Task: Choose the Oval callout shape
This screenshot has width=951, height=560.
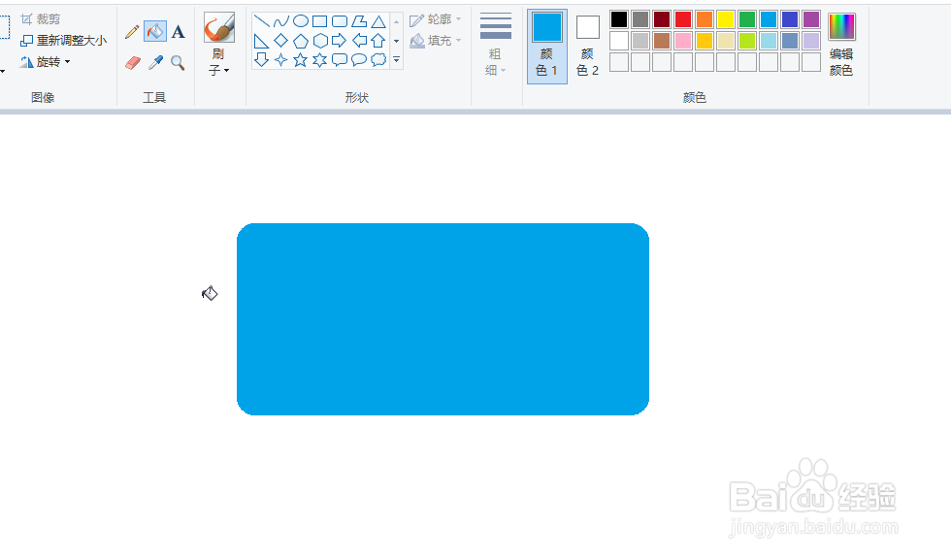Action: pyautogui.click(x=359, y=60)
